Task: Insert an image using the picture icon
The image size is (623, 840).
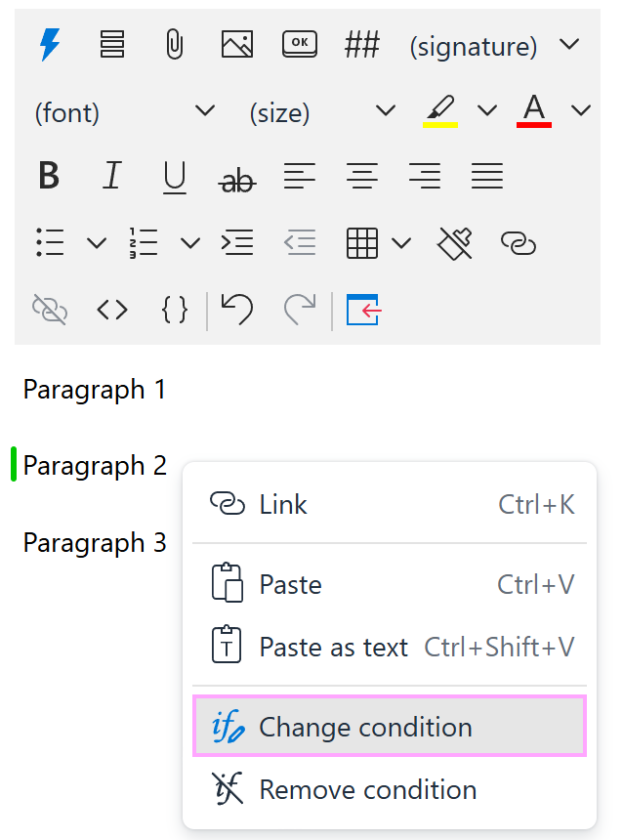Action: pyautogui.click(x=237, y=45)
